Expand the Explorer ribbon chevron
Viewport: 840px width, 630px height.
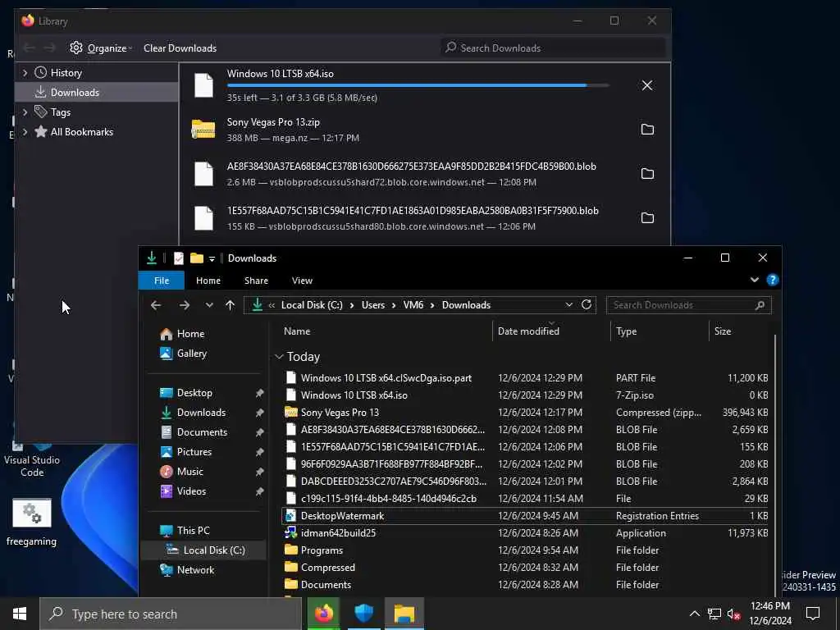point(755,280)
